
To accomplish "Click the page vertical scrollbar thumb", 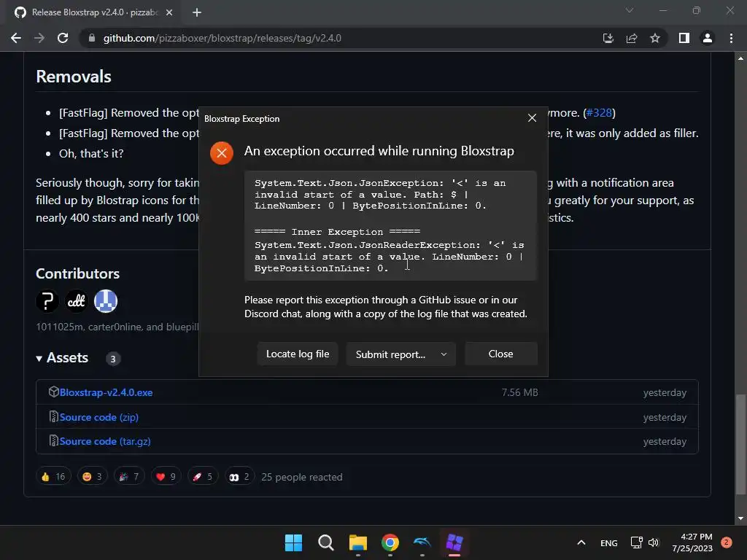I will point(740,444).
